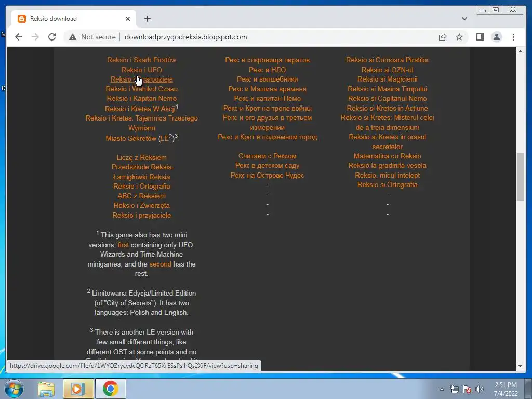This screenshot has width=532, height=399.
Task: Open Reksio i Kapitan Nemo link
Action: point(141,98)
